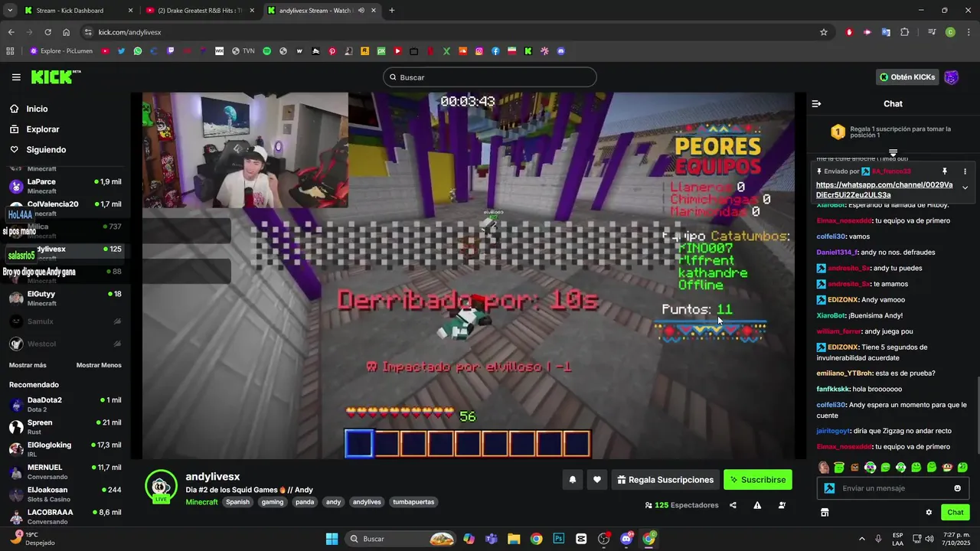980x551 pixels.
Task: Insert the orange angry box emote
Action: (854, 468)
